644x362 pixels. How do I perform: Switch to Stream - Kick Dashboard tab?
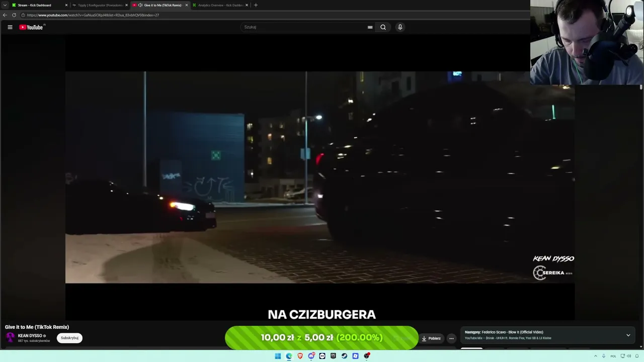tap(40, 5)
